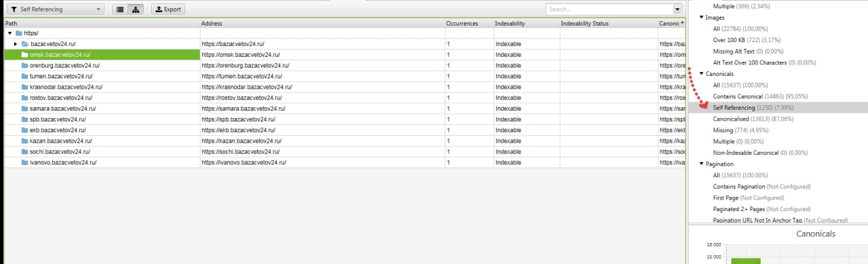
Task: Click the Export button
Action: click(167, 10)
